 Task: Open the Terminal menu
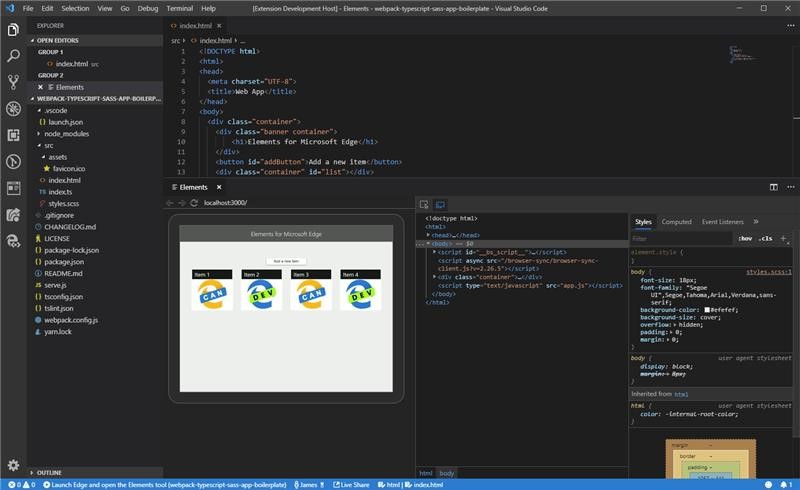point(179,8)
